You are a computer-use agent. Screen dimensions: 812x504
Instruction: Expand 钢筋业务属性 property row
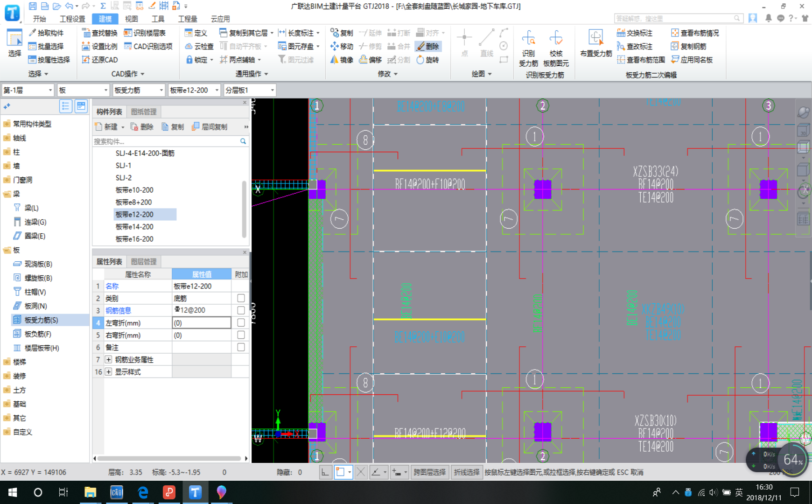click(x=108, y=360)
